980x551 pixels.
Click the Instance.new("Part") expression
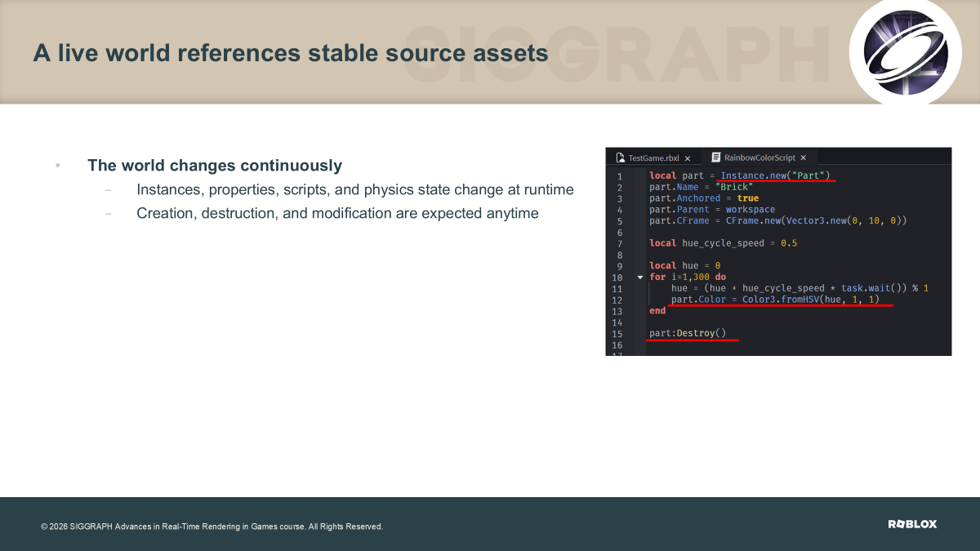coord(775,176)
